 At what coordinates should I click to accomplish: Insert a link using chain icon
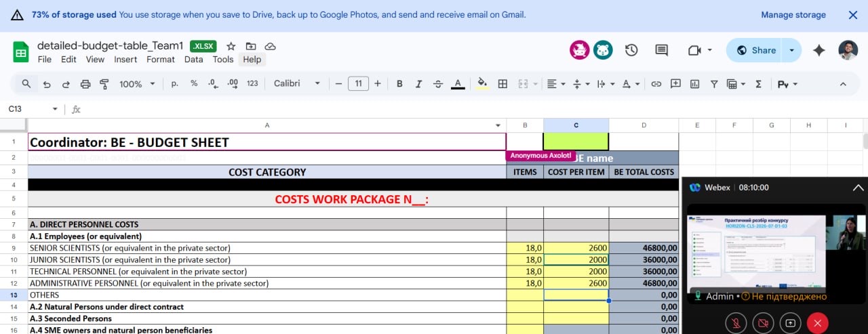[x=656, y=84]
